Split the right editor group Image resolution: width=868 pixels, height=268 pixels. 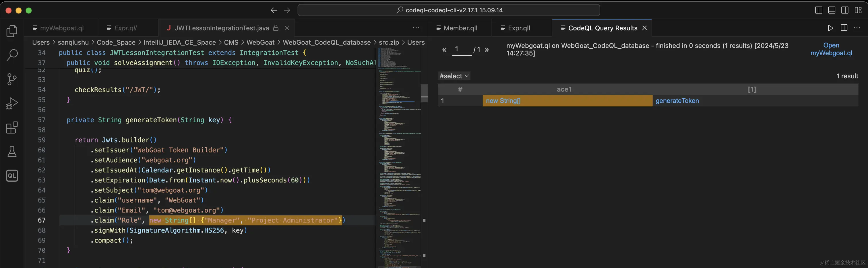[844, 28]
